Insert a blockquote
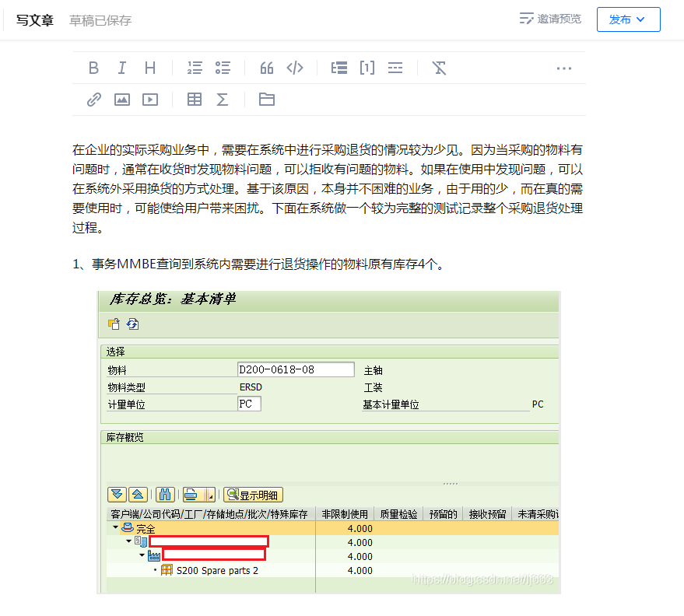684x616 pixels. coord(267,68)
